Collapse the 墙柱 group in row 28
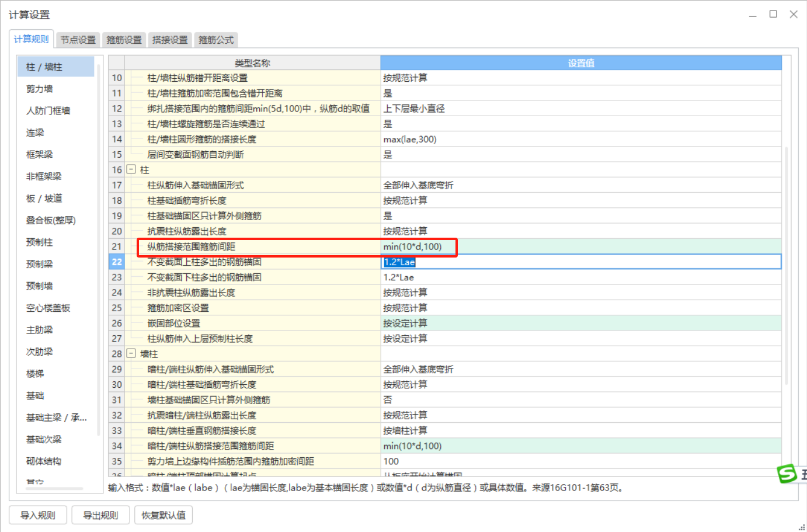Screen dimensions: 807x532 [131, 353]
